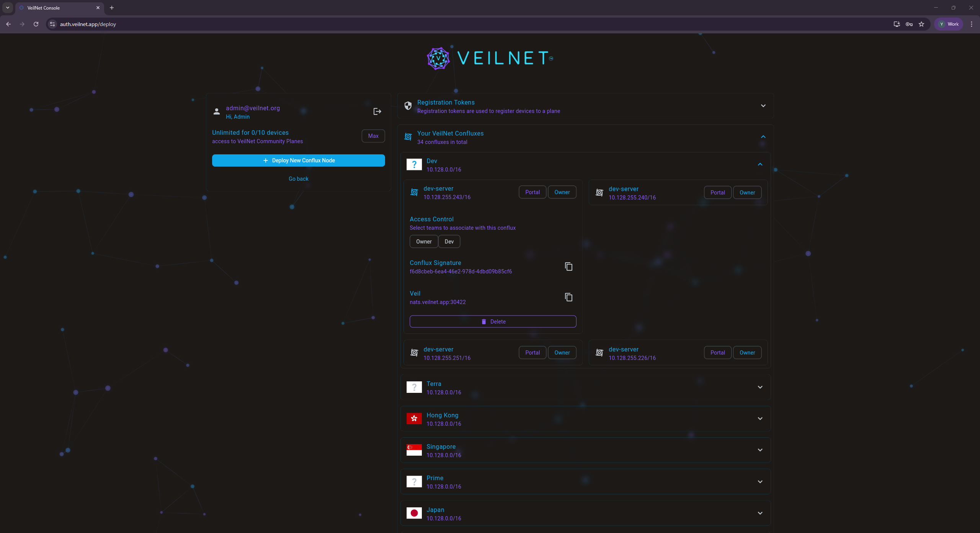
Task: Click the conflux icon for dev-server 10.128.255.251/16
Action: click(x=414, y=353)
